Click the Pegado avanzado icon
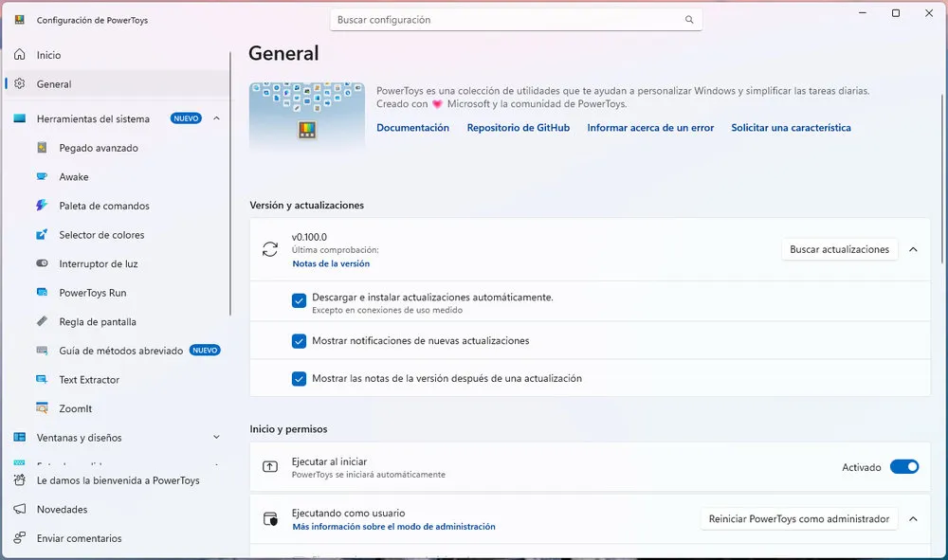948x560 pixels. click(42, 148)
